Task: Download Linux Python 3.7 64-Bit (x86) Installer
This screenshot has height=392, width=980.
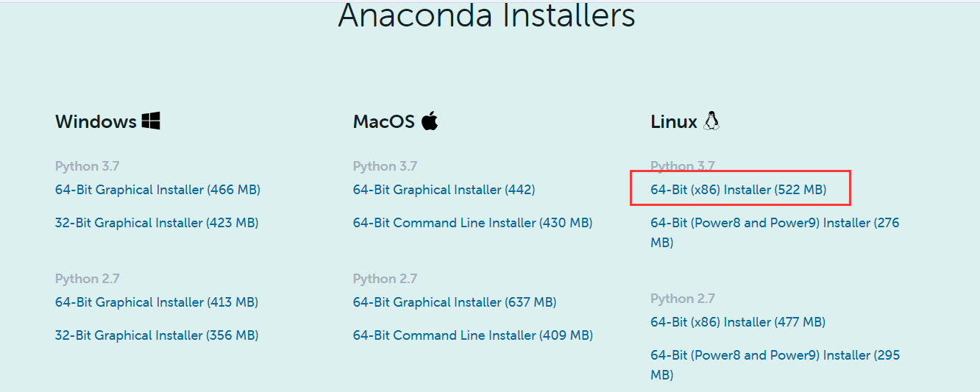Action: tap(738, 190)
